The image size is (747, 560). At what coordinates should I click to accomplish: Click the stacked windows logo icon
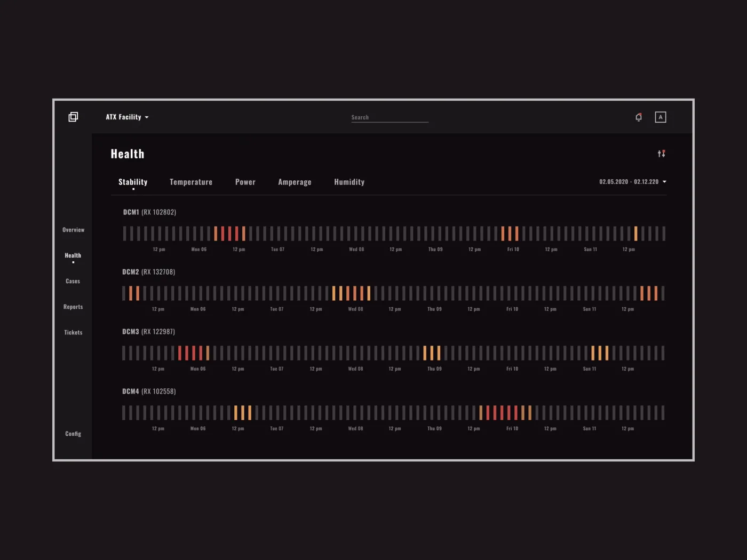(x=73, y=117)
